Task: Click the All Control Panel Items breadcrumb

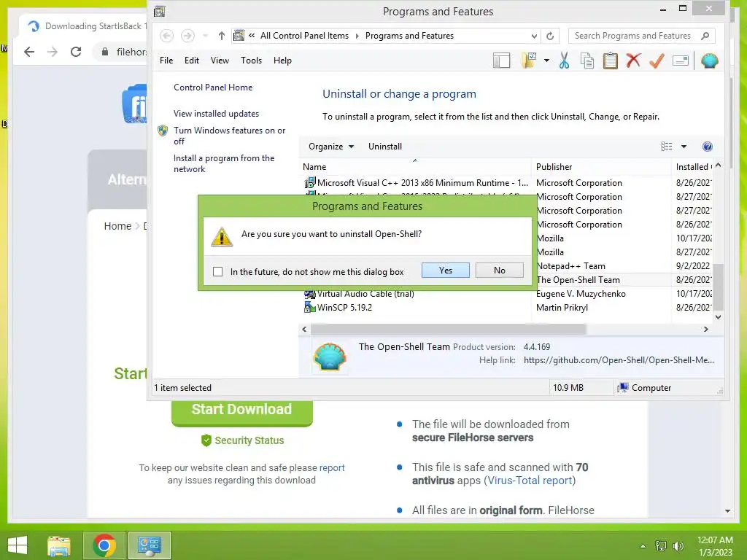Action: click(304, 36)
